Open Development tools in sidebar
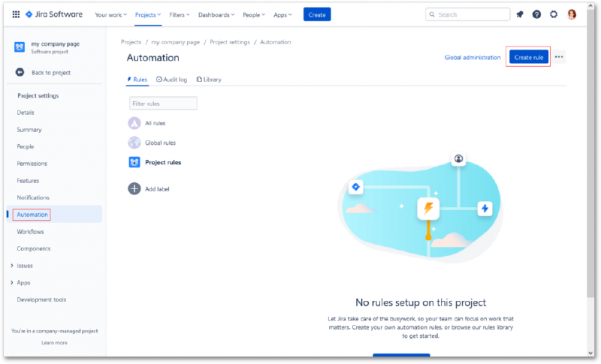 coord(41,299)
